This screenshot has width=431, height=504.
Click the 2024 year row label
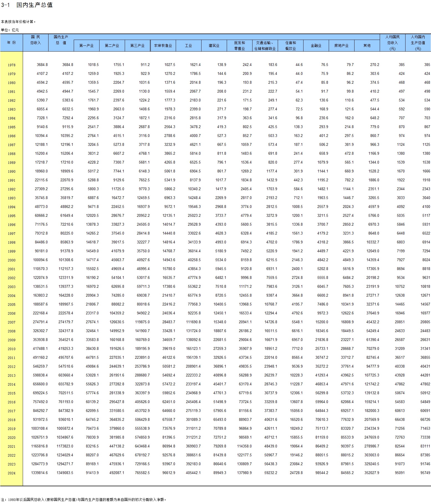point(12,473)
